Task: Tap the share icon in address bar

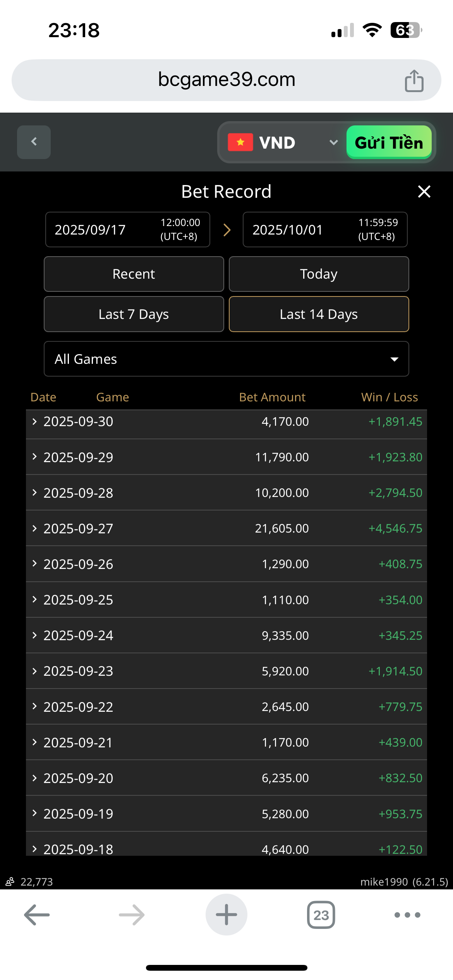Action: pos(414,81)
